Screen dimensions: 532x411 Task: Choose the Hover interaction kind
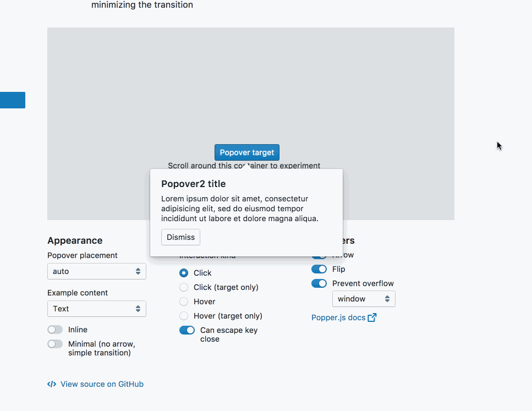184,301
